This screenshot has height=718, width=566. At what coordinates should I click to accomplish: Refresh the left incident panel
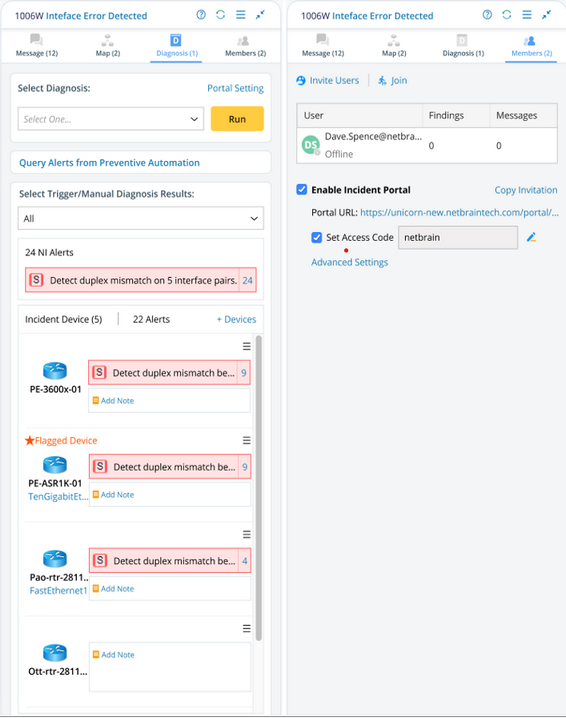pyautogui.click(x=220, y=15)
